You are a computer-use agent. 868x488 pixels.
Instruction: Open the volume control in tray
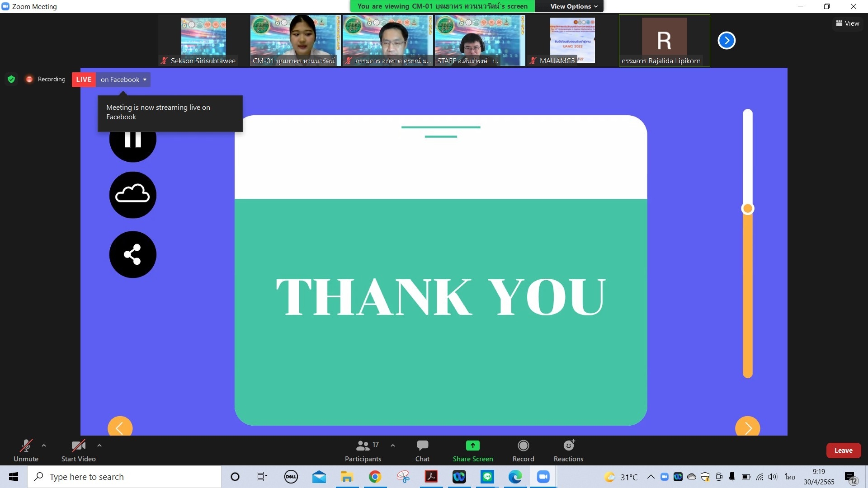coord(773,477)
